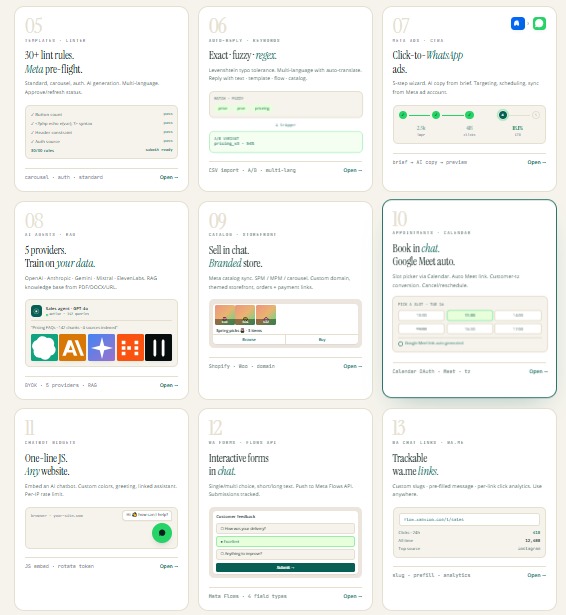Open the 5 providers AI agents card
This screenshot has width=566, height=615.
(x=169, y=385)
